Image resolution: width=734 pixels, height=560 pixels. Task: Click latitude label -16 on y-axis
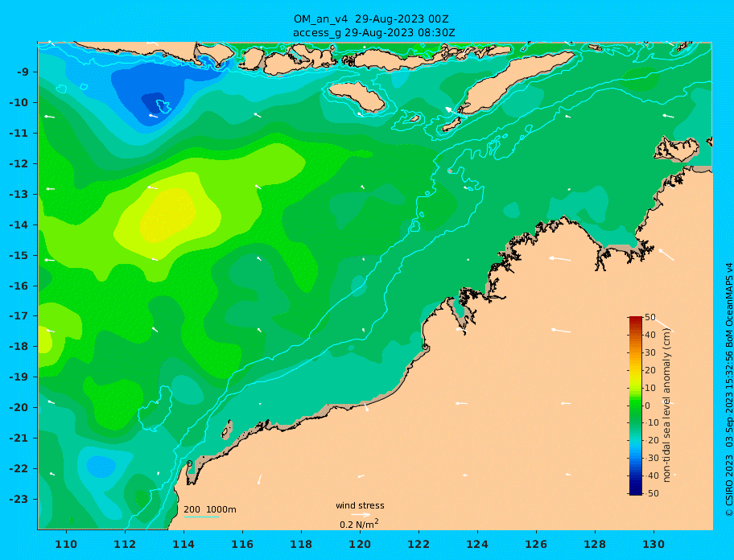pyautogui.click(x=19, y=286)
